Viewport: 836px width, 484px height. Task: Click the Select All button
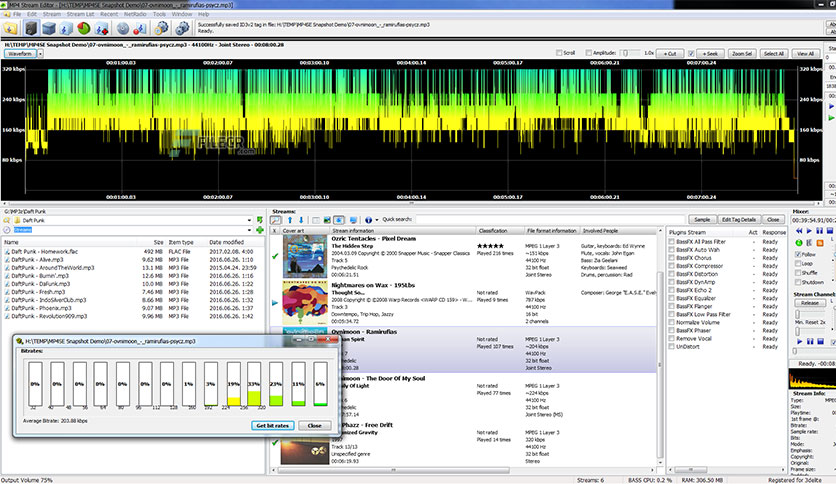click(x=773, y=53)
